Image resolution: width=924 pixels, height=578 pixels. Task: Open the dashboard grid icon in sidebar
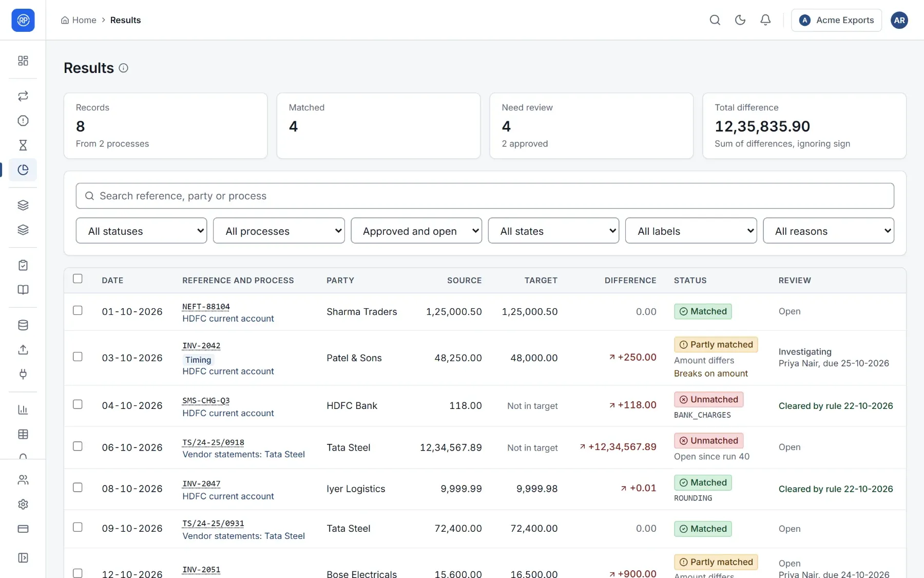pos(23,61)
